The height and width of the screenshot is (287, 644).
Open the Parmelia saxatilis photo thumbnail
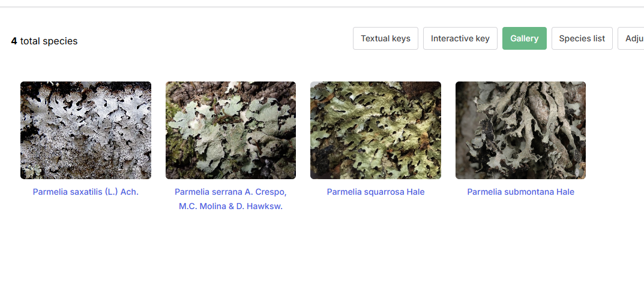pos(86,130)
